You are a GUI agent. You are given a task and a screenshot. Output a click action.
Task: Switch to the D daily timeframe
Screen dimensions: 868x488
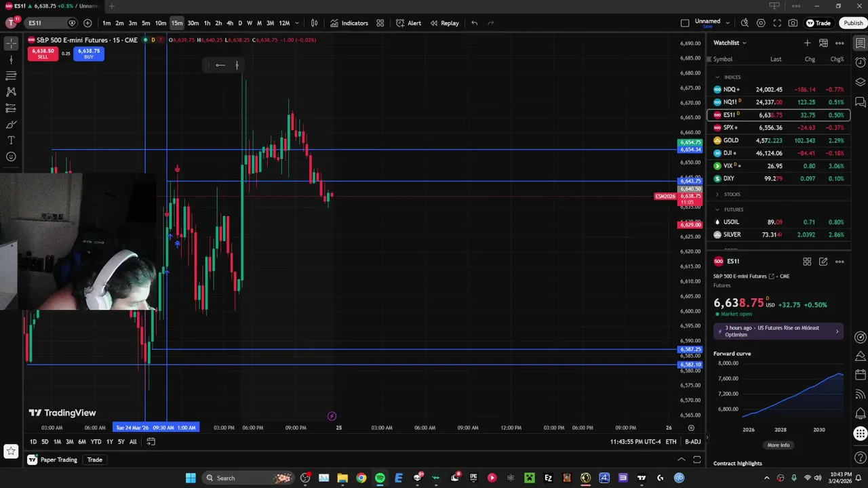tap(240, 23)
